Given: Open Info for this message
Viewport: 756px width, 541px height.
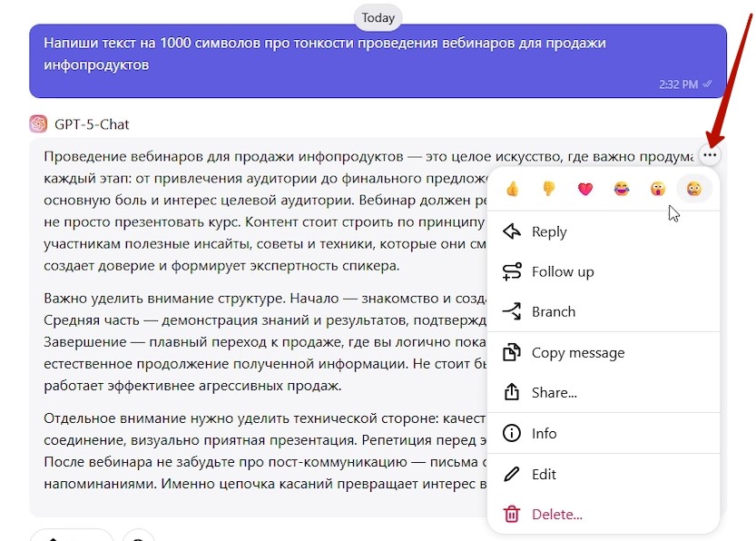Looking at the screenshot, I should click(x=544, y=433).
